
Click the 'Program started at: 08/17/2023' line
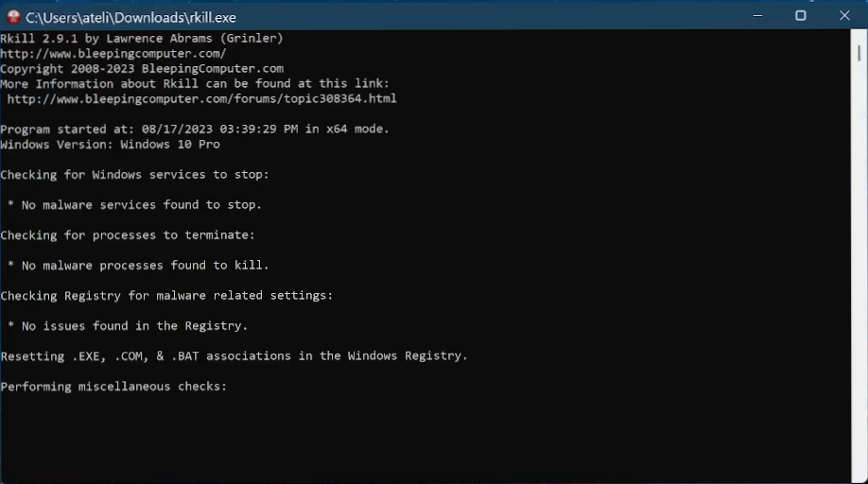coord(195,129)
